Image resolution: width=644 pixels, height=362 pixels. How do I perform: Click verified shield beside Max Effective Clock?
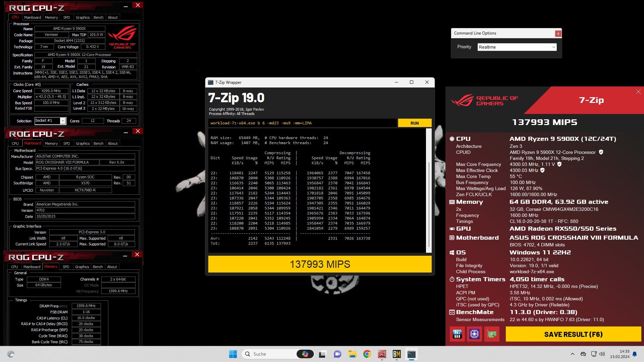tap(542, 170)
